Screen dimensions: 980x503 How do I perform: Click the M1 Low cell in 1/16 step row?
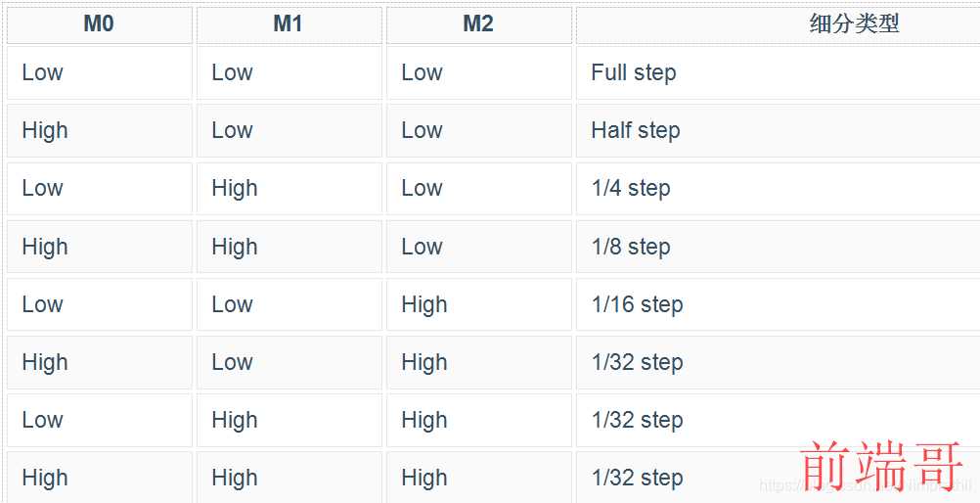click(x=289, y=304)
